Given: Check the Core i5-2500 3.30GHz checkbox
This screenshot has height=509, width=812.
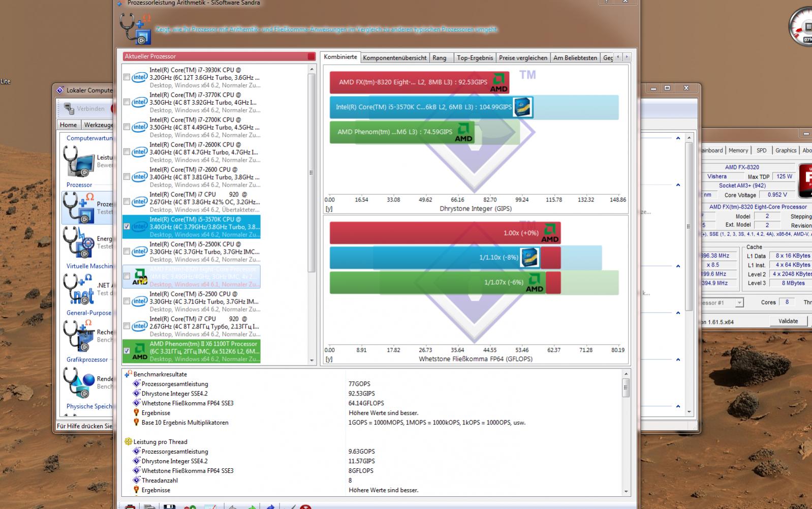Looking at the screenshot, I should 127,302.
